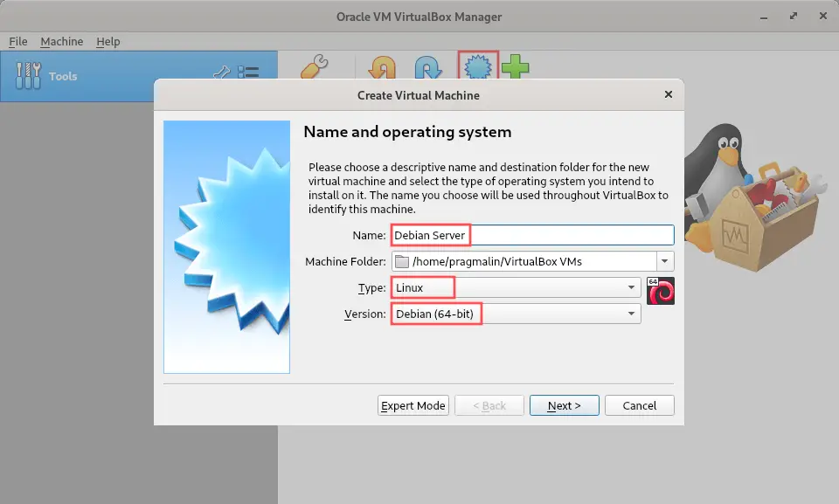Open the Version dropdown showing Debian (64-bit)

(x=516, y=314)
